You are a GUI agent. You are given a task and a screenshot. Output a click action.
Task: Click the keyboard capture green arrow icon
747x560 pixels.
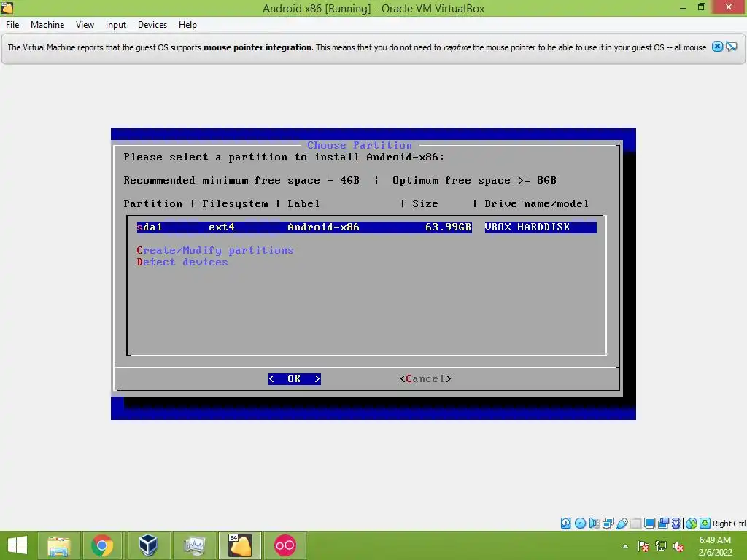tap(705, 524)
